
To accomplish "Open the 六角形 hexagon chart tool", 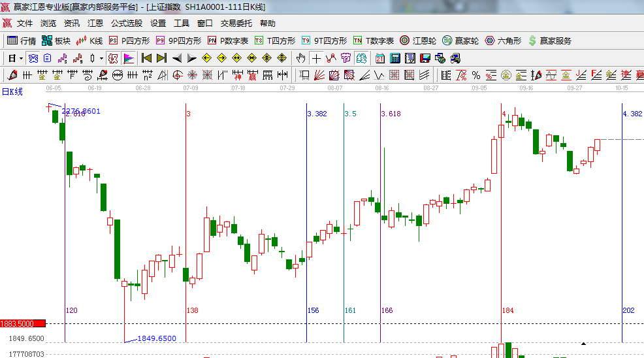I will (503, 41).
